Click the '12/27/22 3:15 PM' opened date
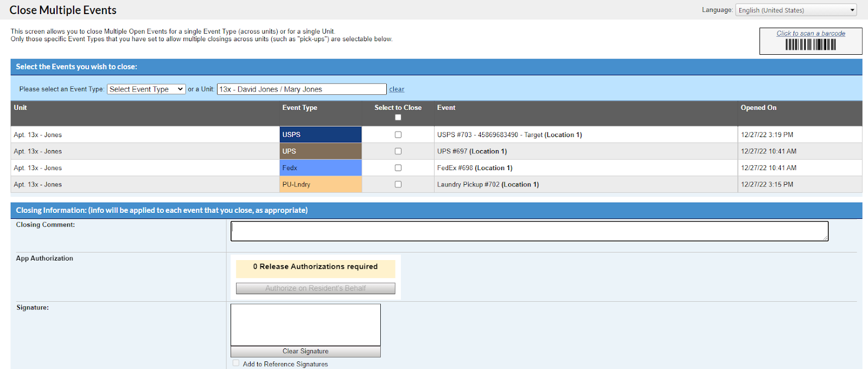Viewport: 868px width, 369px height. tap(767, 185)
